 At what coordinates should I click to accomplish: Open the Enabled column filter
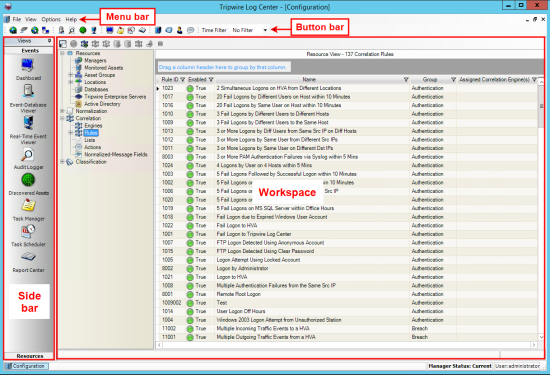(211, 80)
